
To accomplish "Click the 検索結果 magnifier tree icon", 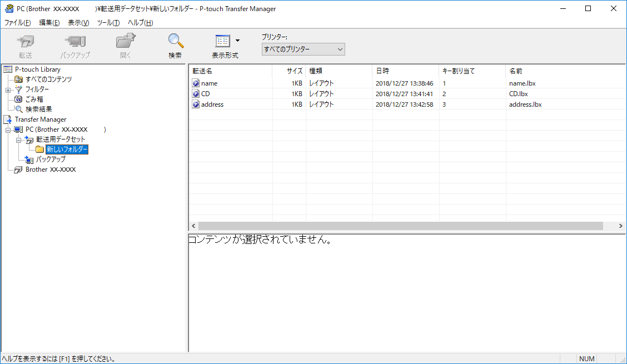I will coord(18,109).
